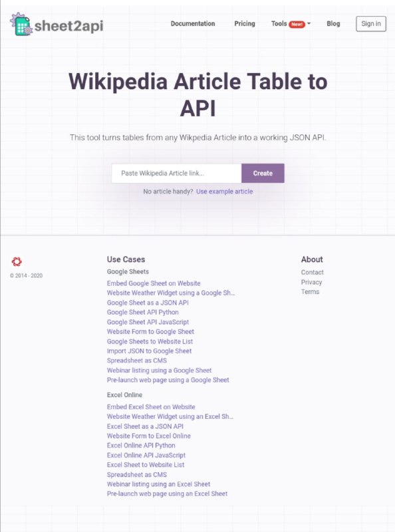Click the Google Sheets subheading
This screenshot has width=395, height=532.
click(x=128, y=271)
